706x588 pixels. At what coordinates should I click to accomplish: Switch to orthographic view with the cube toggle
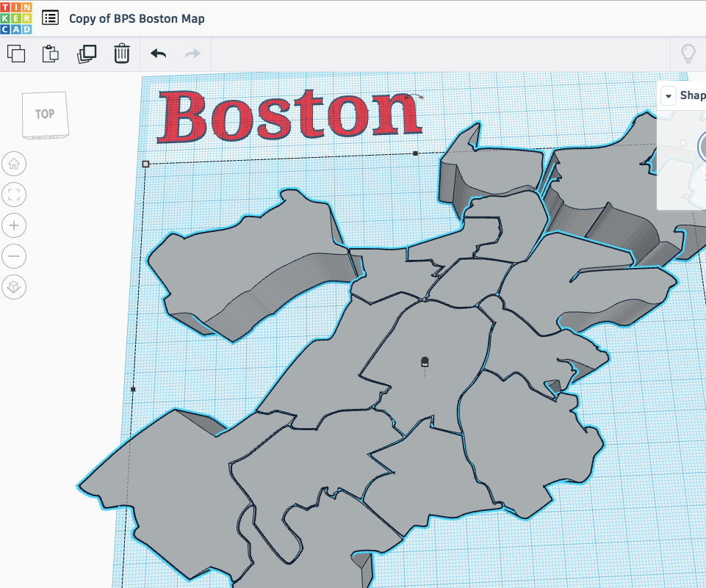click(14, 287)
